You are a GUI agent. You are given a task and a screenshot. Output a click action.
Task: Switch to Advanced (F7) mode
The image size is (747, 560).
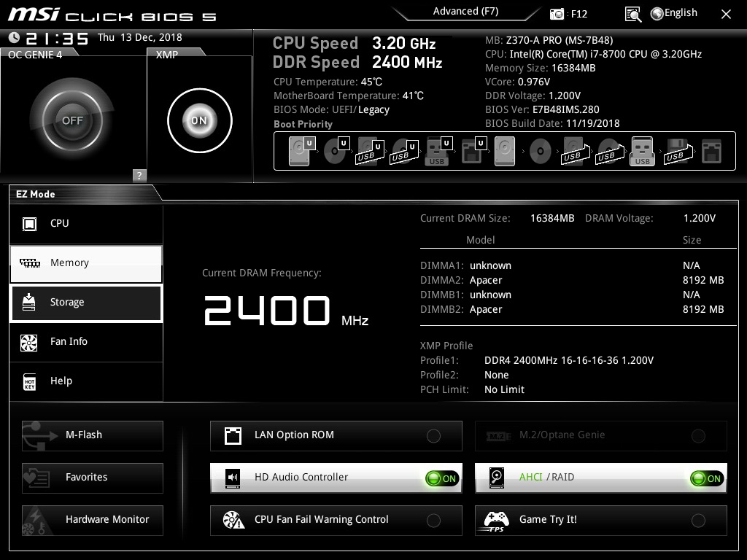click(x=466, y=12)
